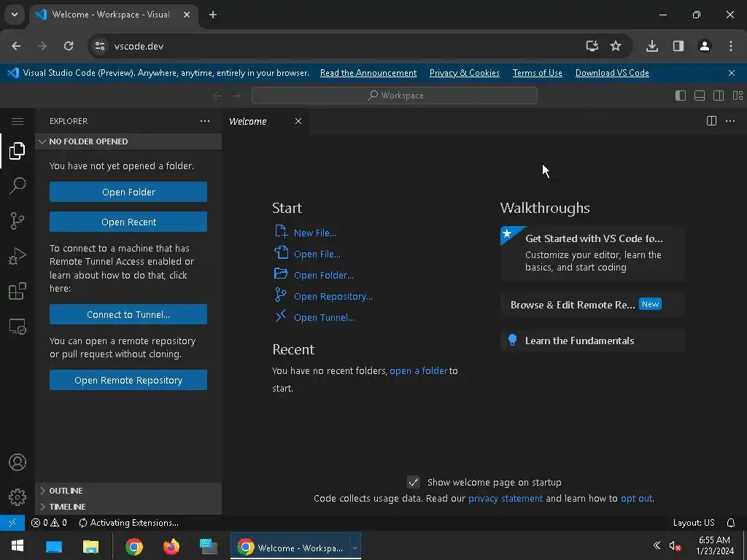Open the Run and Debug view
This screenshot has width=747, height=560.
tap(18, 256)
